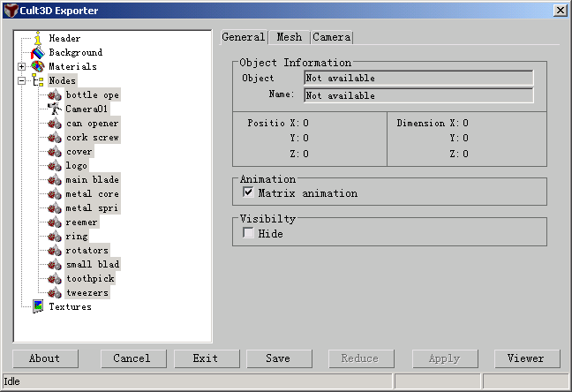Select the reemer node label

pyautogui.click(x=82, y=222)
